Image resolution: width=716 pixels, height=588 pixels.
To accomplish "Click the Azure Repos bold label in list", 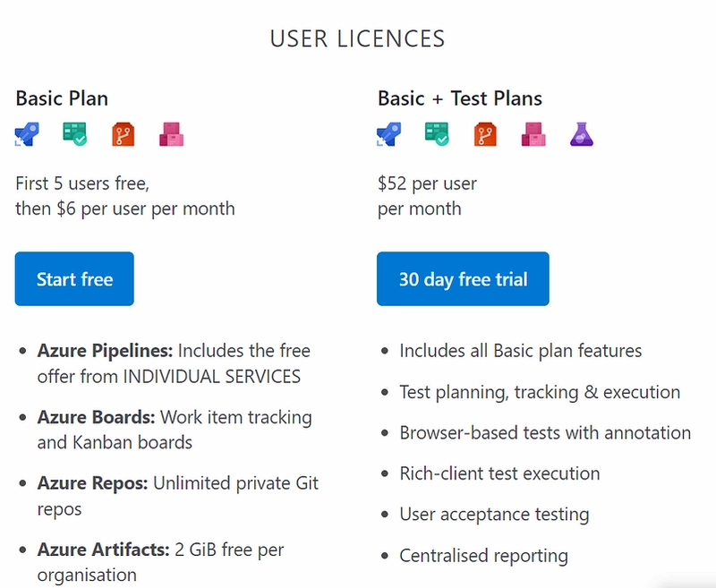I will click(93, 483).
